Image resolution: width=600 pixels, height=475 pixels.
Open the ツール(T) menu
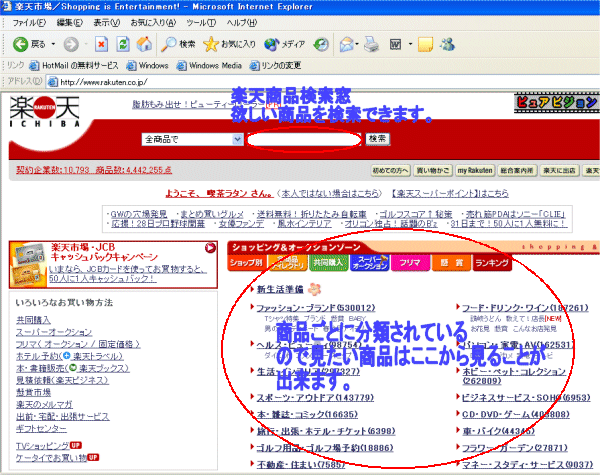[x=201, y=23]
